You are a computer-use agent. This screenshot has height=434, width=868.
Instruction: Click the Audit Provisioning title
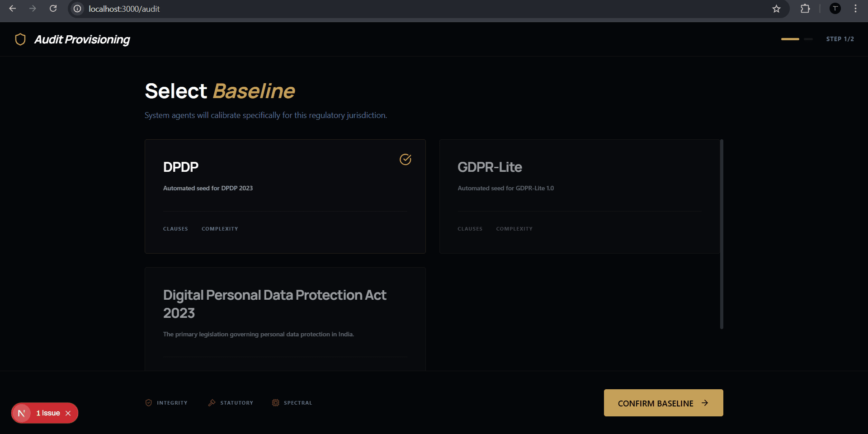click(x=82, y=40)
